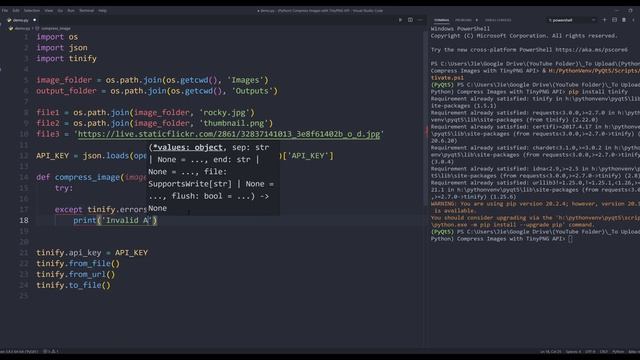The width and height of the screenshot is (640, 360).
Task: Open the Go menu
Action: [60, 11]
